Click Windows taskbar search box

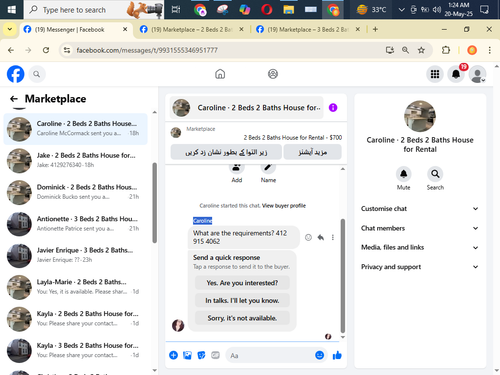94,10
